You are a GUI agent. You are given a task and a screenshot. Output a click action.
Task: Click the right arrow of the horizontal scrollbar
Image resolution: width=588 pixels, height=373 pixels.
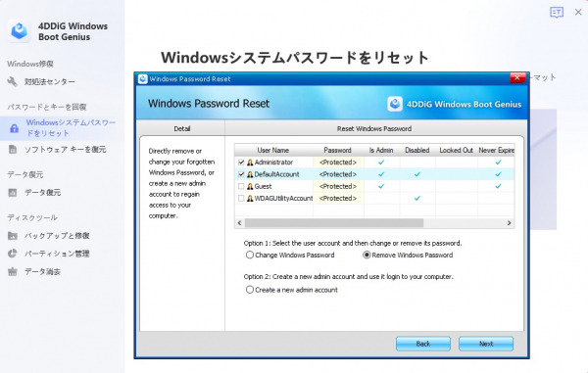[x=509, y=223]
